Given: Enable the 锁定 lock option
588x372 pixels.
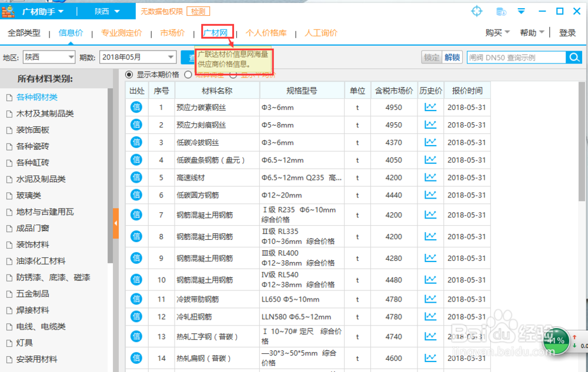Looking at the screenshot, I should [432, 58].
